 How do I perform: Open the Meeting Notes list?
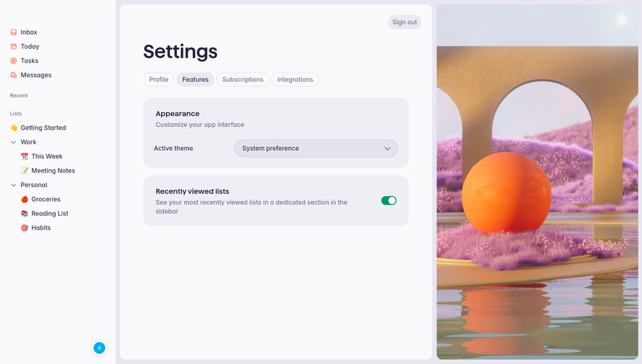click(53, 170)
